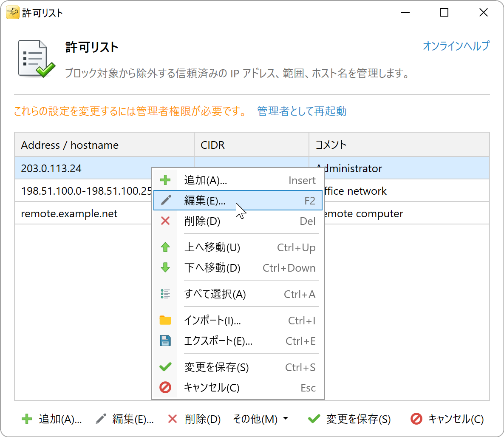Click the floppy disk icon for エクスポート

[165, 341]
